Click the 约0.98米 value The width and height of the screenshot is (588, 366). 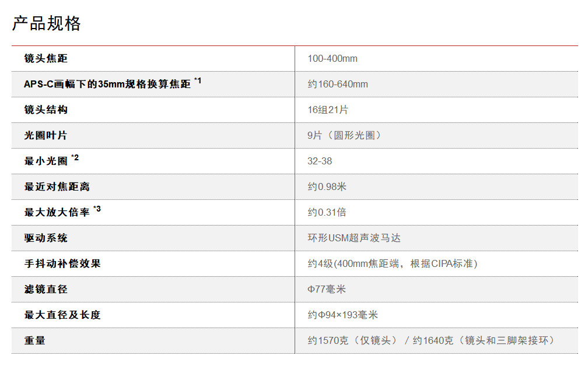coord(327,186)
